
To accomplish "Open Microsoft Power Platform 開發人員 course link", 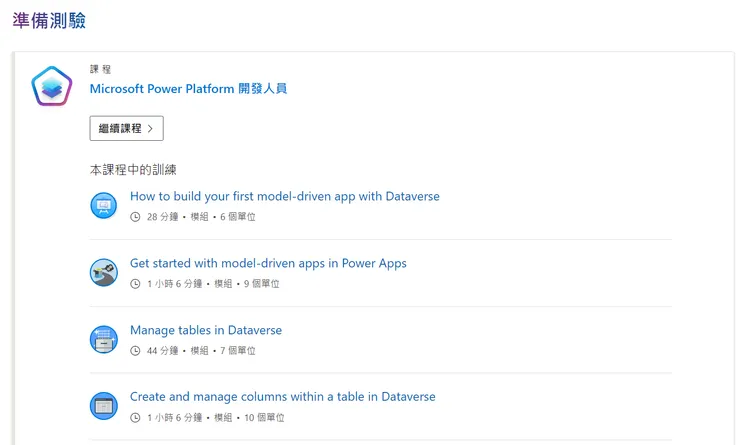I will pyautogui.click(x=188, y=89).
